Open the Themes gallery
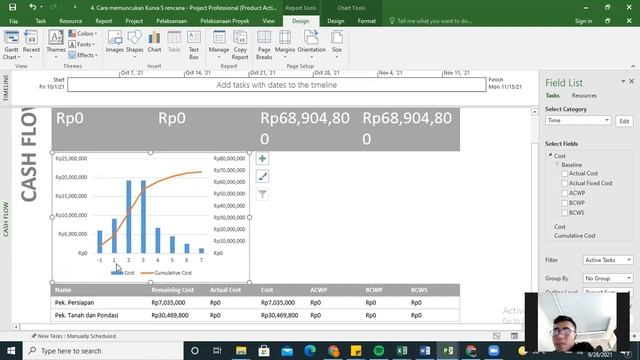This screenshot has height=360, width=640. (x=56, y=45)
